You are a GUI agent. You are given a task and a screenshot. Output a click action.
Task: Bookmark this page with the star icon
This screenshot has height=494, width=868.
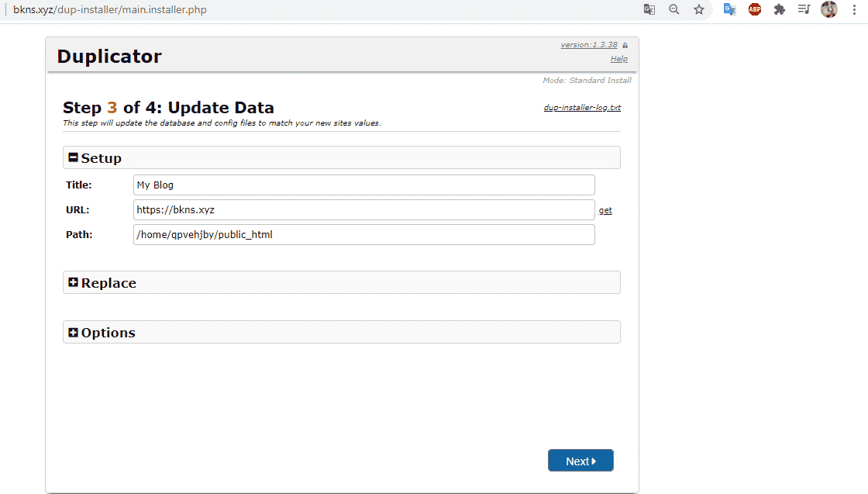[x=699, y=9]
